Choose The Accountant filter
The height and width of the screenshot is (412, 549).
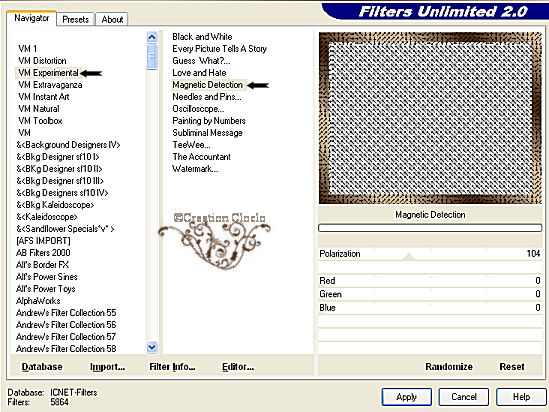pyautogui.click(x=201, y=156)
